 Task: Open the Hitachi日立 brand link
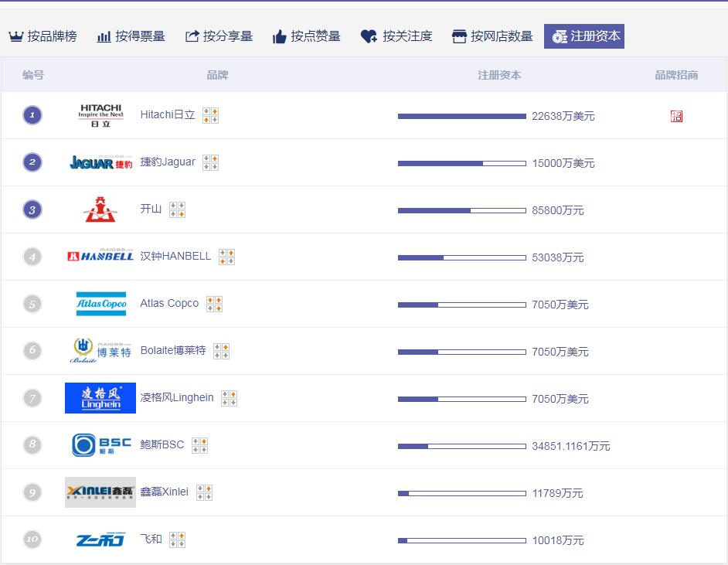click(x=168, y=114)
